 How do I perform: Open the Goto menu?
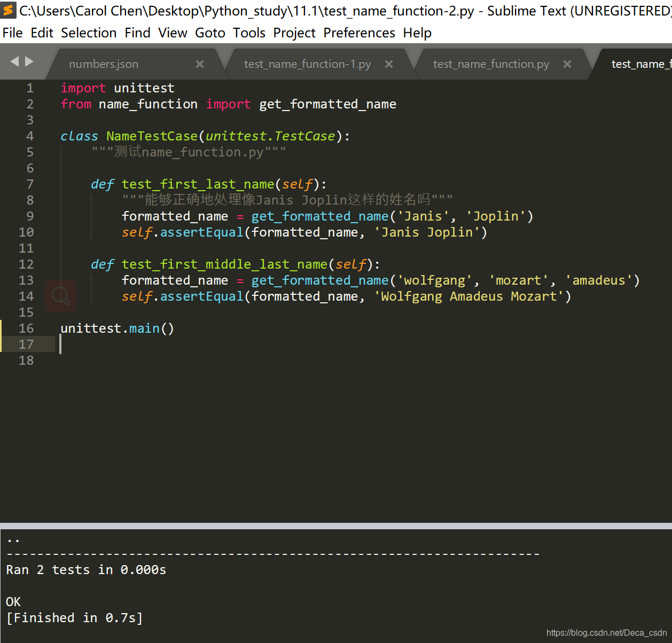[210, 33]
